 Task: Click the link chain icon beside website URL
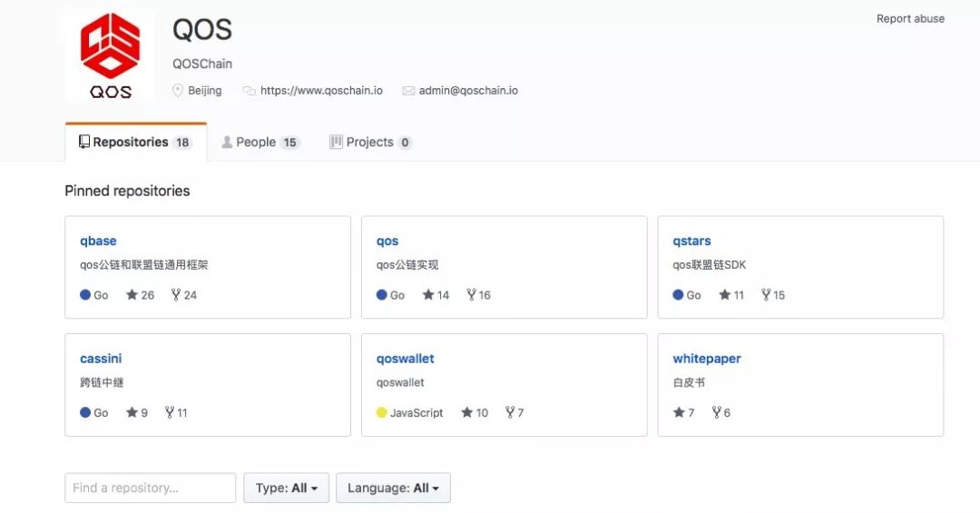[x=250, y=91]
